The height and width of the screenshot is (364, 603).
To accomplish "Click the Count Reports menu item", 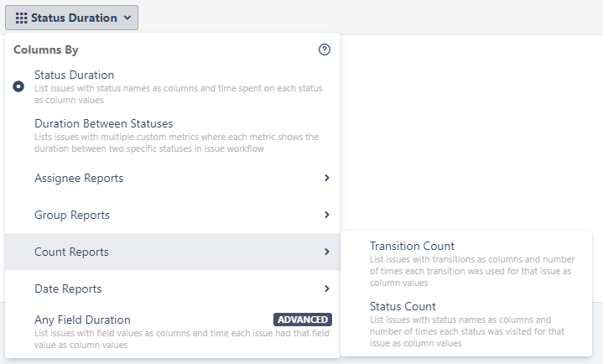I will [x=71, y=252].
